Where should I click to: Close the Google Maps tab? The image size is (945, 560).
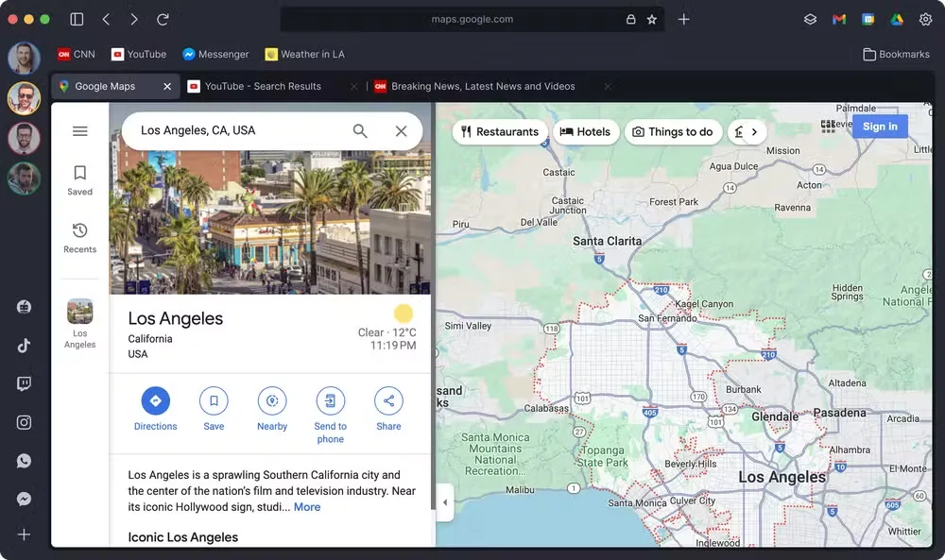pyautogui.click(x=167, y=86)
